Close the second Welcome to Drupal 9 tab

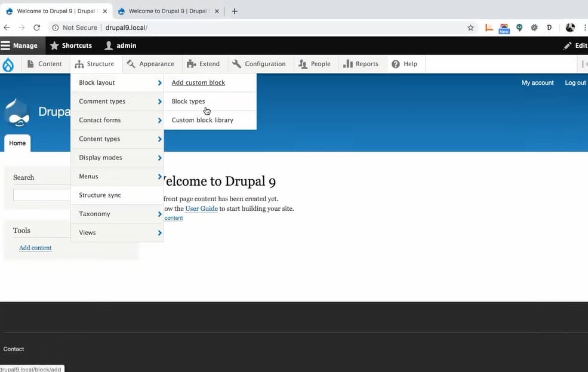[x=217, y=11]
